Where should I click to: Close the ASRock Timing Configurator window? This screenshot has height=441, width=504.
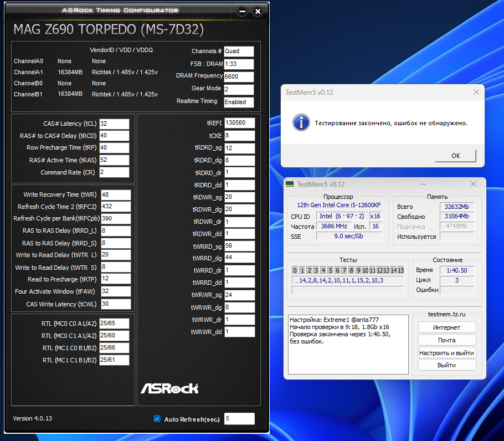pyautogui.click(x=258, y=12)
